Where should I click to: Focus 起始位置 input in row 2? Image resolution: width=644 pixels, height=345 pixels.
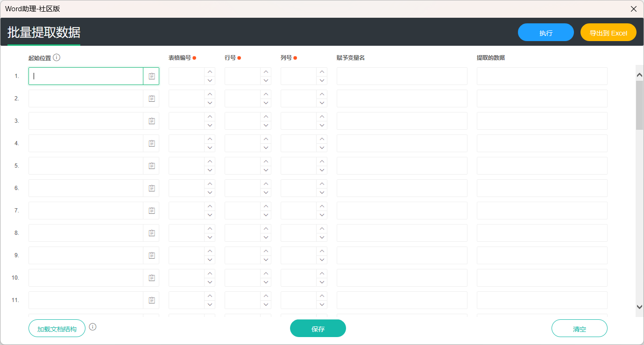click(86, 99)
